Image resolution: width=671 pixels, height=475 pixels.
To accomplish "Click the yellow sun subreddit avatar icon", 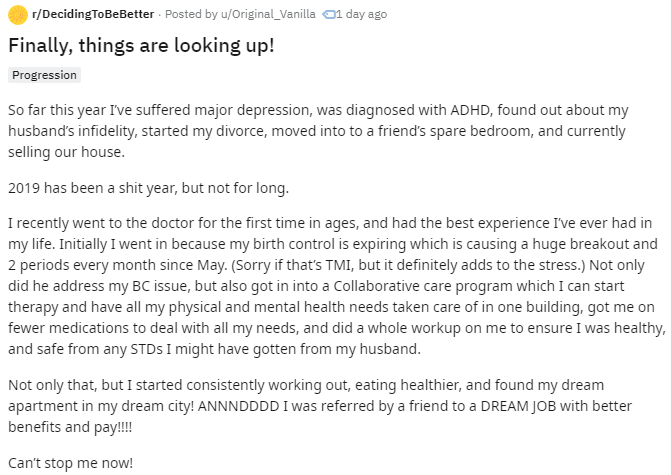I will (x=18, y=15).
